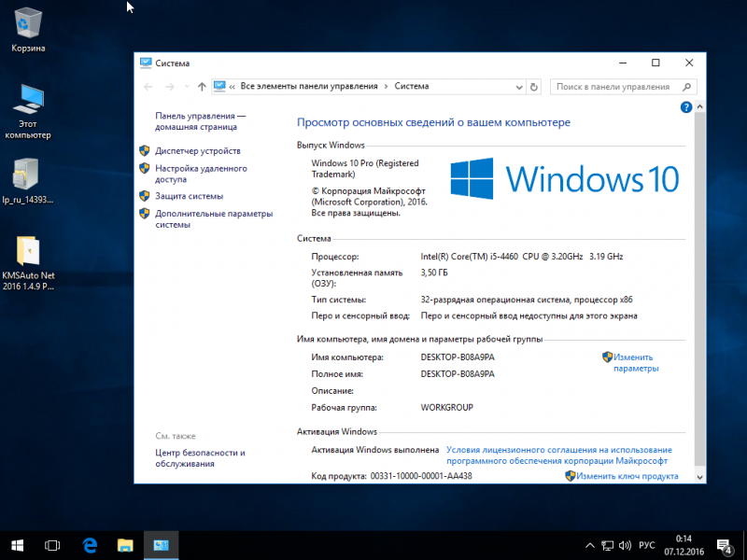Viewport: 747px width, 560px height.
Task: Select the Этот компьютер desktop icon
Action: [28, 111]
